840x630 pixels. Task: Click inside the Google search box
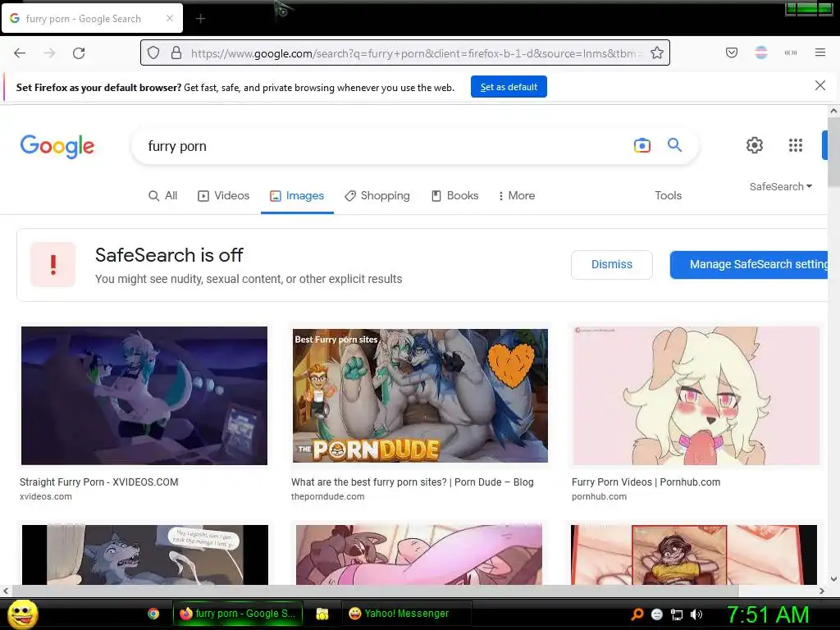[386, 146]
